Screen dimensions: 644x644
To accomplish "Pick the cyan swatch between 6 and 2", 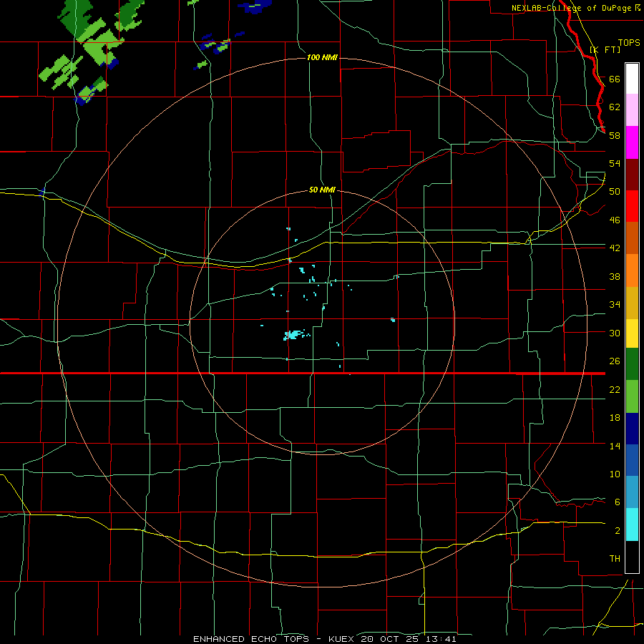I will (x=632, y=525).
